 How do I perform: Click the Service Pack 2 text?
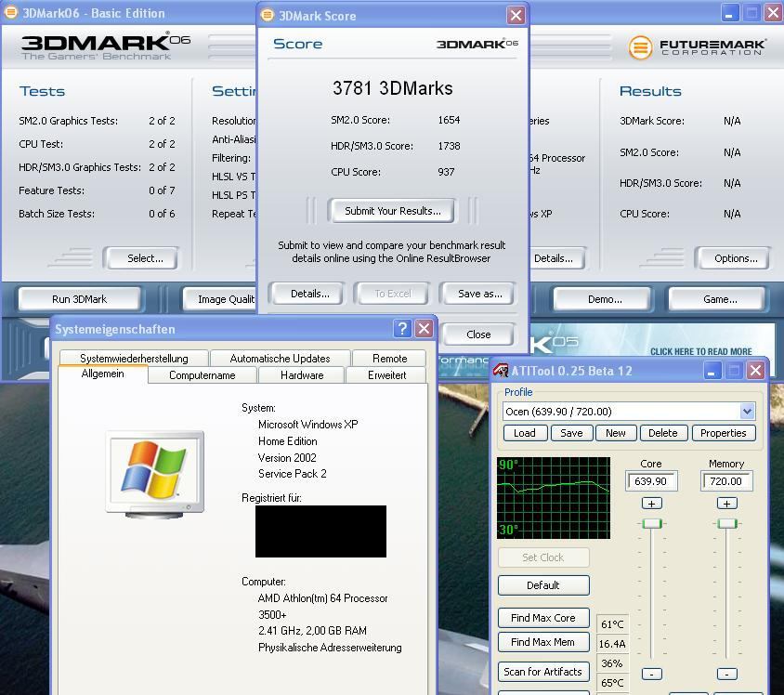292,474
